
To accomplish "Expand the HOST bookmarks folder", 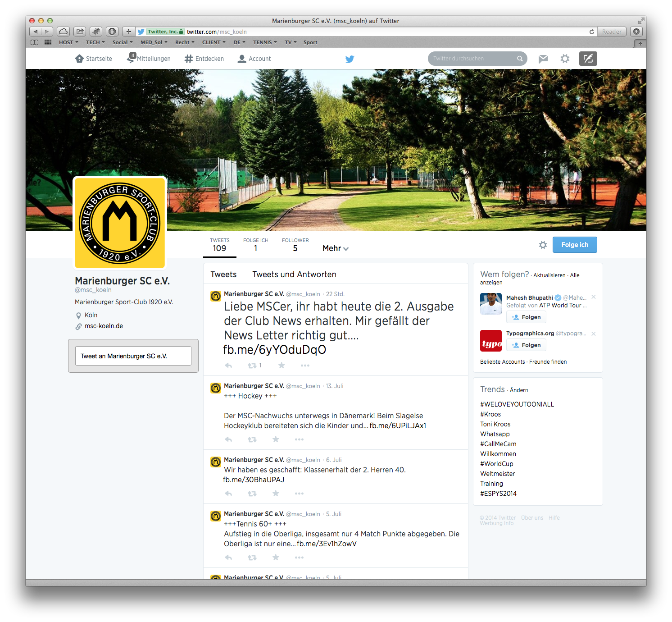I will pos(68,42).
